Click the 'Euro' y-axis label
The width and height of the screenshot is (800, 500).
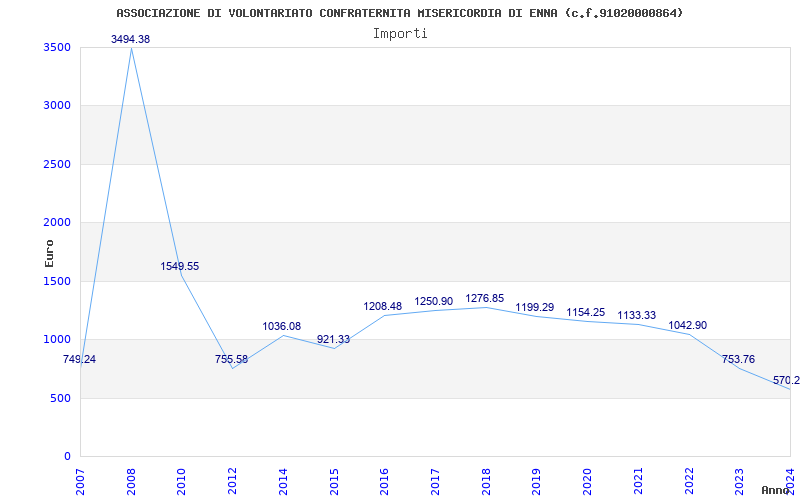(49, 253)
